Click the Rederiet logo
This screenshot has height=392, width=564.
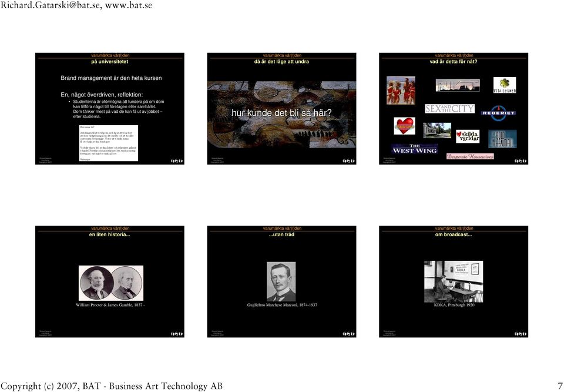498,113
